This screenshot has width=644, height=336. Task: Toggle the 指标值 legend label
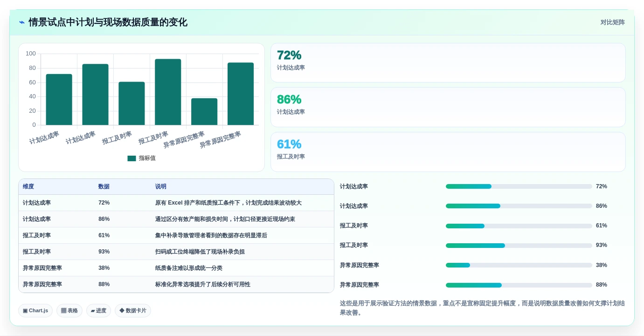click(147, 158)
